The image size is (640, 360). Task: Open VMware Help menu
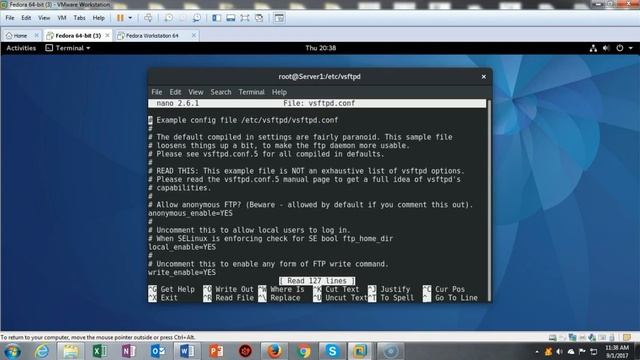tap(98, 18)
